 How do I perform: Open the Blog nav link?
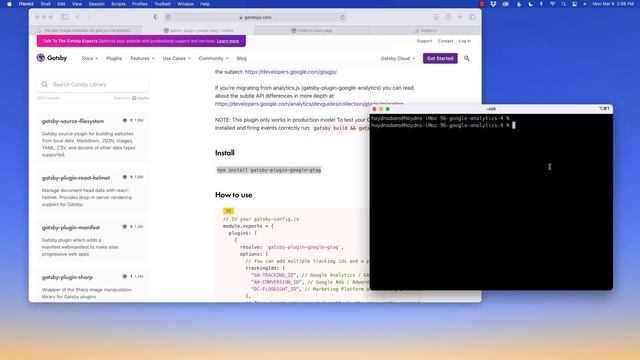coord(242,58)
